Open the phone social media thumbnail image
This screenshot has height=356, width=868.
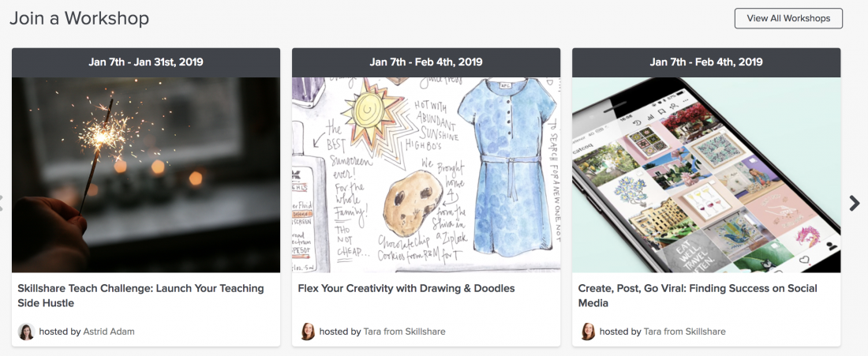706,175
